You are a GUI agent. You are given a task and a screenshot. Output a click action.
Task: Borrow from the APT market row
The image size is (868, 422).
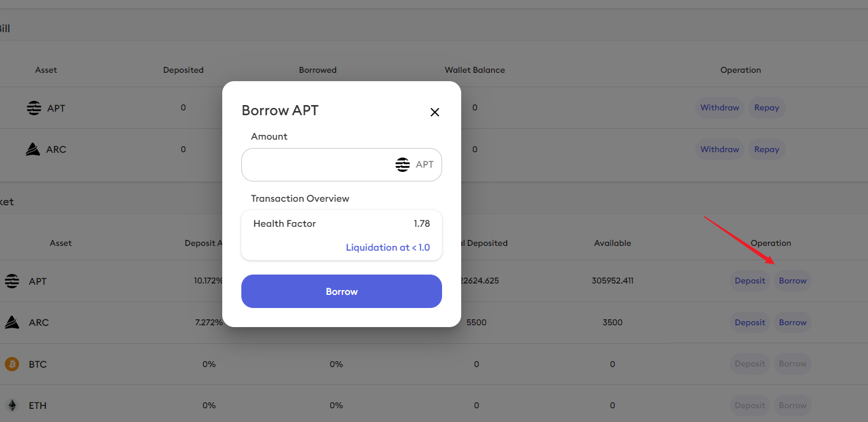tap(793, 281)
